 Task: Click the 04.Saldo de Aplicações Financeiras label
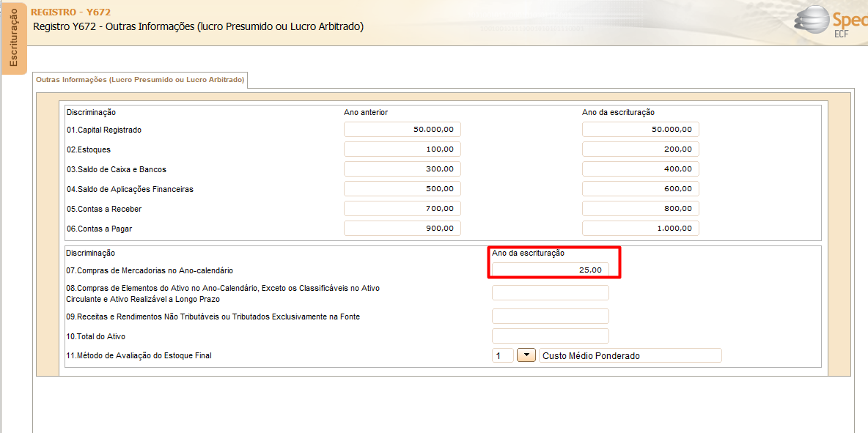[130, 189]
